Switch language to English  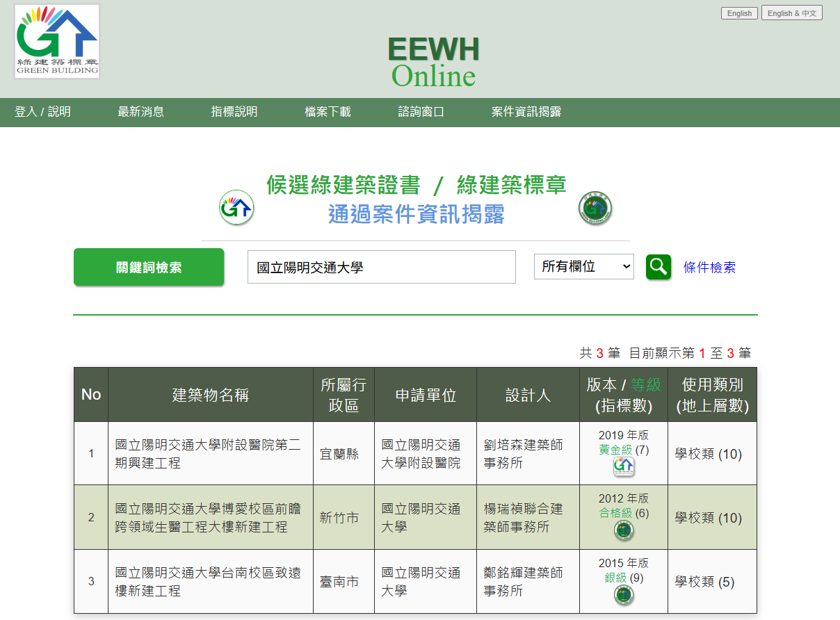pos(739,13)
